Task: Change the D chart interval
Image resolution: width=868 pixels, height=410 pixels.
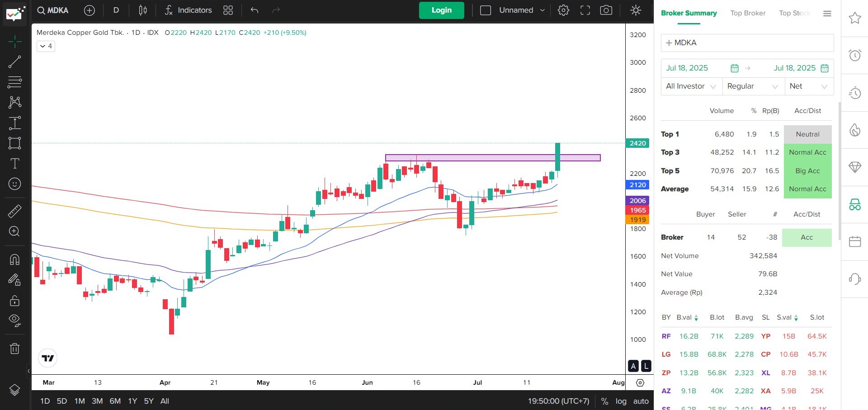Action: pyautogui.click(x=116, y=10)
